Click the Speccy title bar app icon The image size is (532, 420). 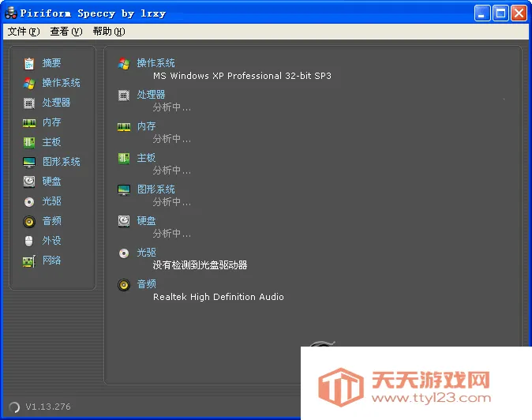10,13
